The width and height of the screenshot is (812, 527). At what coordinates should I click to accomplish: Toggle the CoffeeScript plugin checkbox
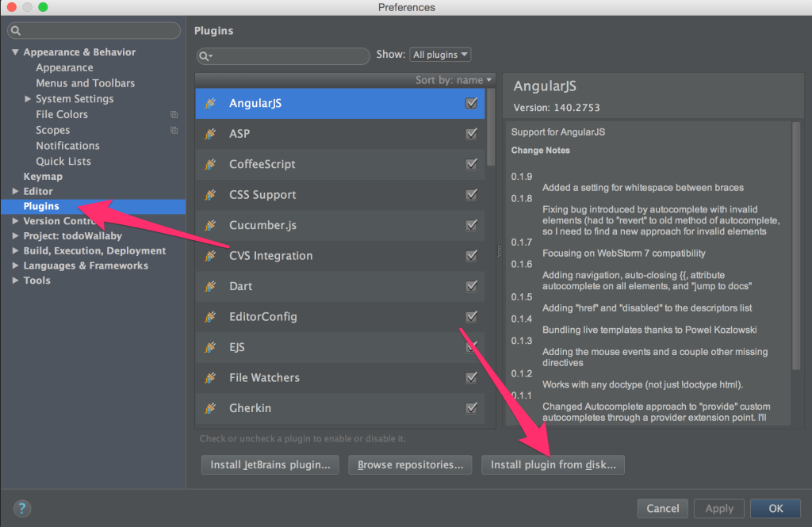coord(471,164)
